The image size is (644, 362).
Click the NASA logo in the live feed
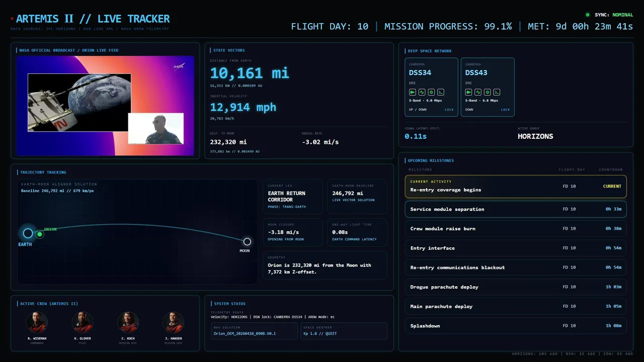pos(179,66)
